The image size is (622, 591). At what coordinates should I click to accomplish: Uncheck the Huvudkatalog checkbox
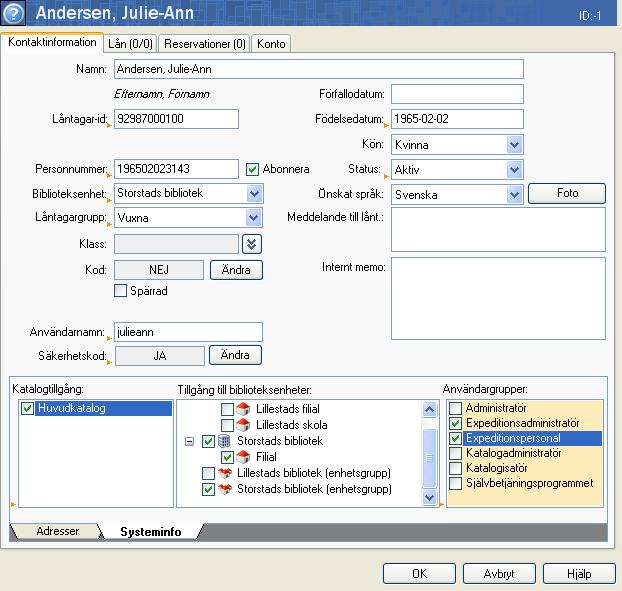point(27,408)
